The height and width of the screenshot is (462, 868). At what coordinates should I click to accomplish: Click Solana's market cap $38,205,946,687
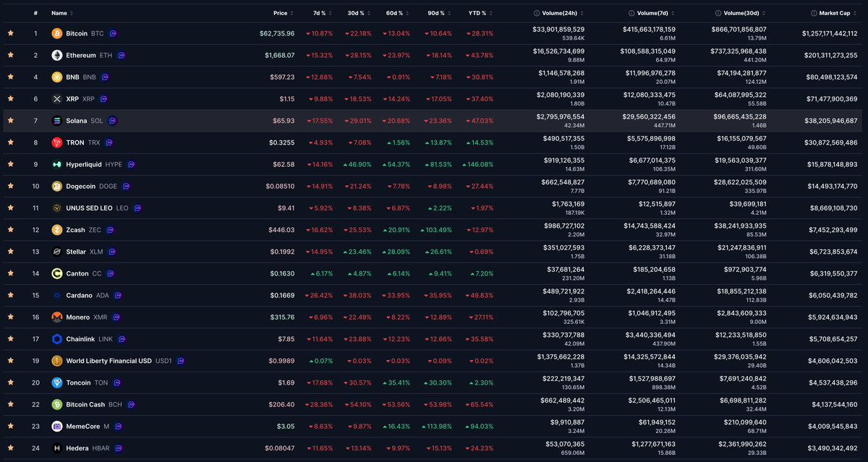pyautogui.click(x=830, y=121)
